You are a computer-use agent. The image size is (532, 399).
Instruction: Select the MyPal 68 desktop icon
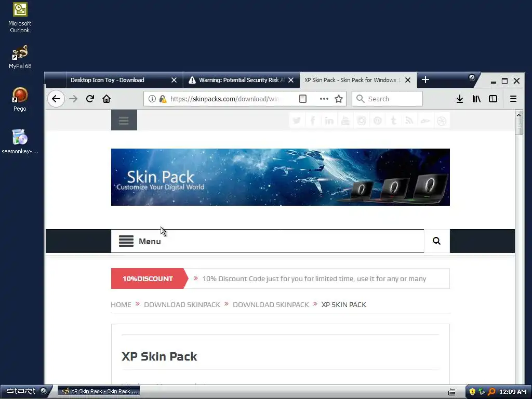(20, 57)
